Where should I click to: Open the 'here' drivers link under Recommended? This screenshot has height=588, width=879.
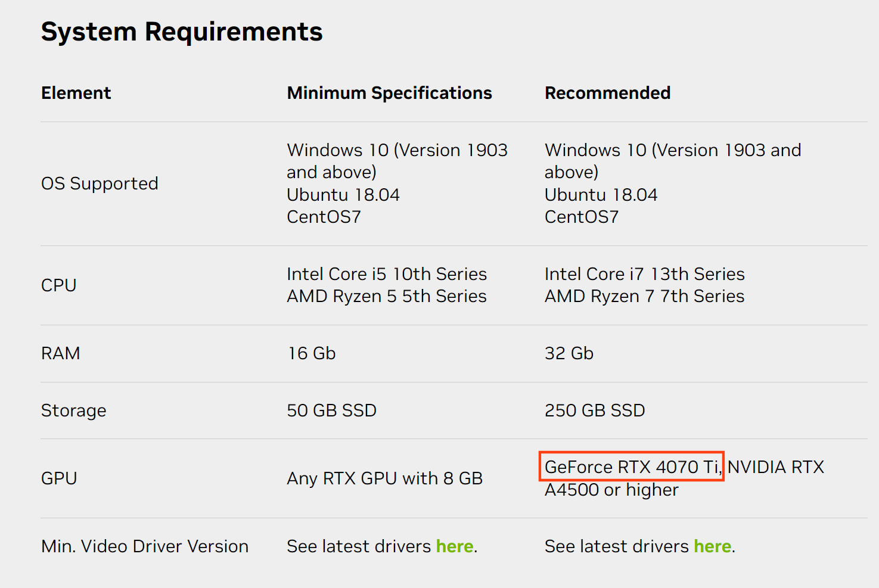coord(712,546)
